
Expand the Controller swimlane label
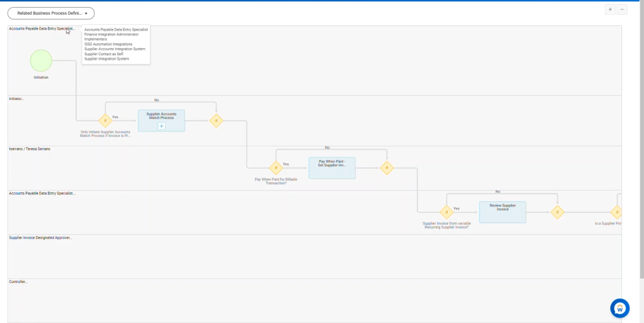click(x=18, y=282)
